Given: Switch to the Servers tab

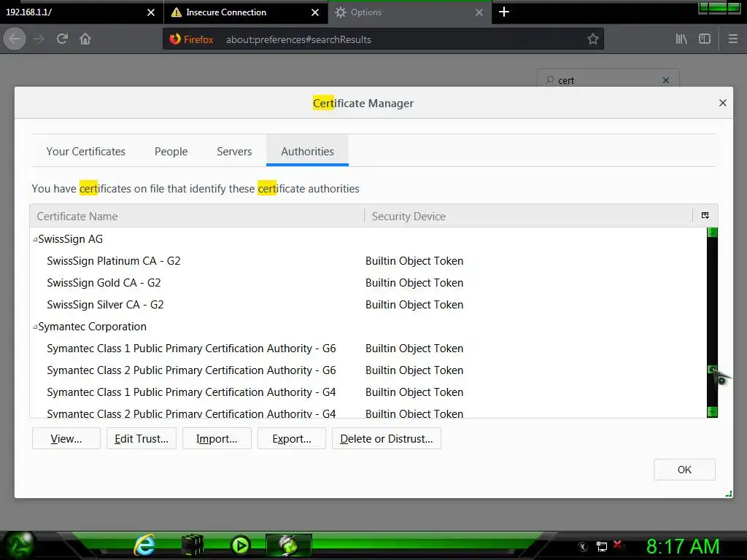Looking at the screenshot, I should pos(234,152).
